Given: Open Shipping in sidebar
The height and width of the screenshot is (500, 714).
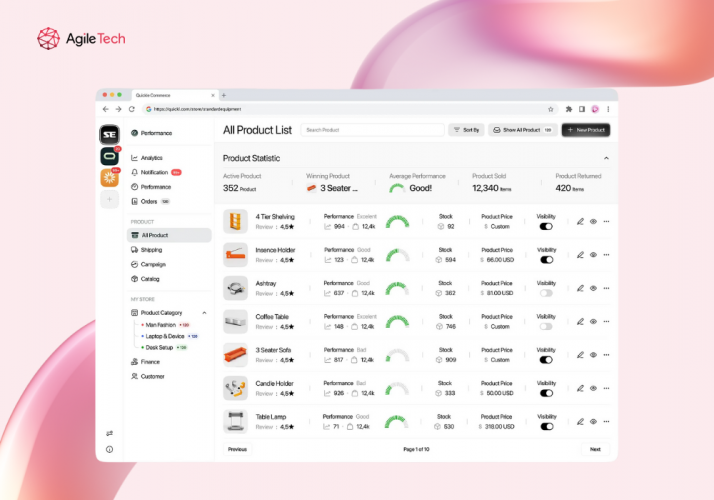Looking at the screenshot, I should click(x=147, y=250).
